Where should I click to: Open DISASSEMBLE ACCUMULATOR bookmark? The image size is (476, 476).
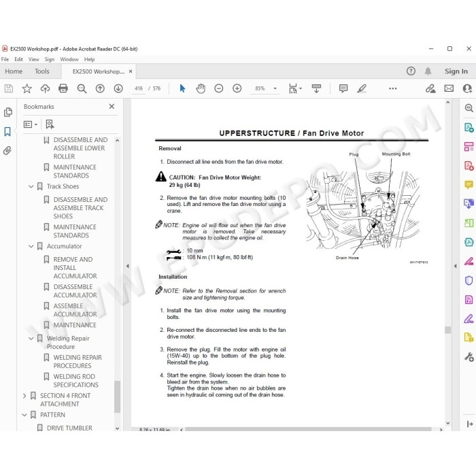75,291
